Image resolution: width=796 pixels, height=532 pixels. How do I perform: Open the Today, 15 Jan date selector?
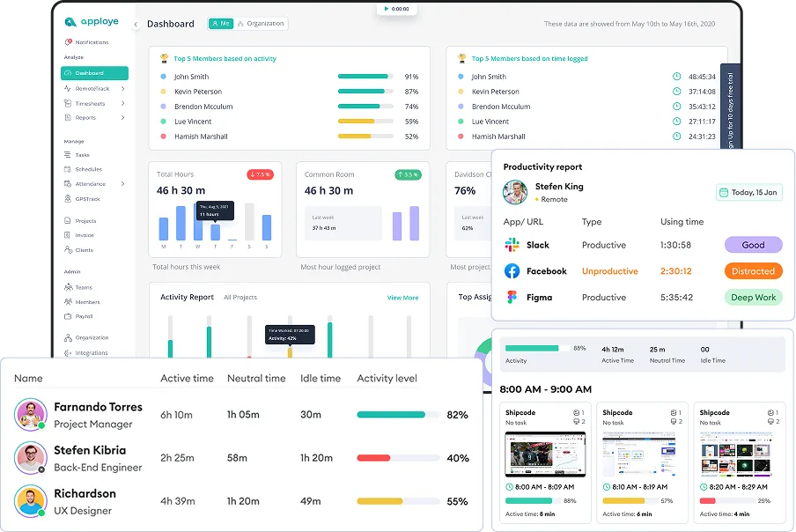pyautogui.click(x=748, y=192)
